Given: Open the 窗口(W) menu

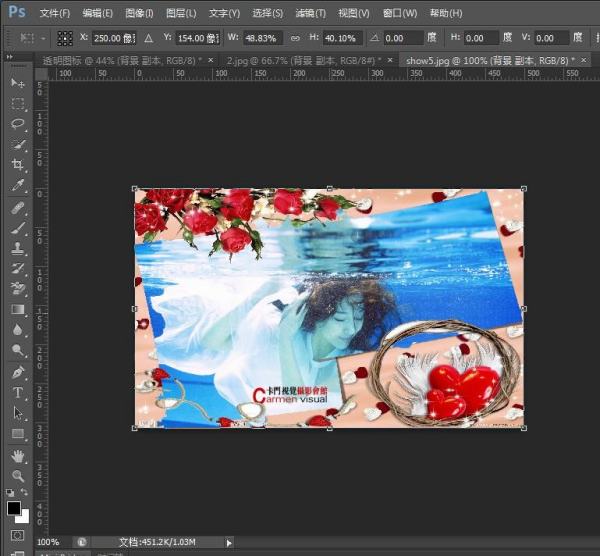Looking at the screenshot, I should pos(400,13).
